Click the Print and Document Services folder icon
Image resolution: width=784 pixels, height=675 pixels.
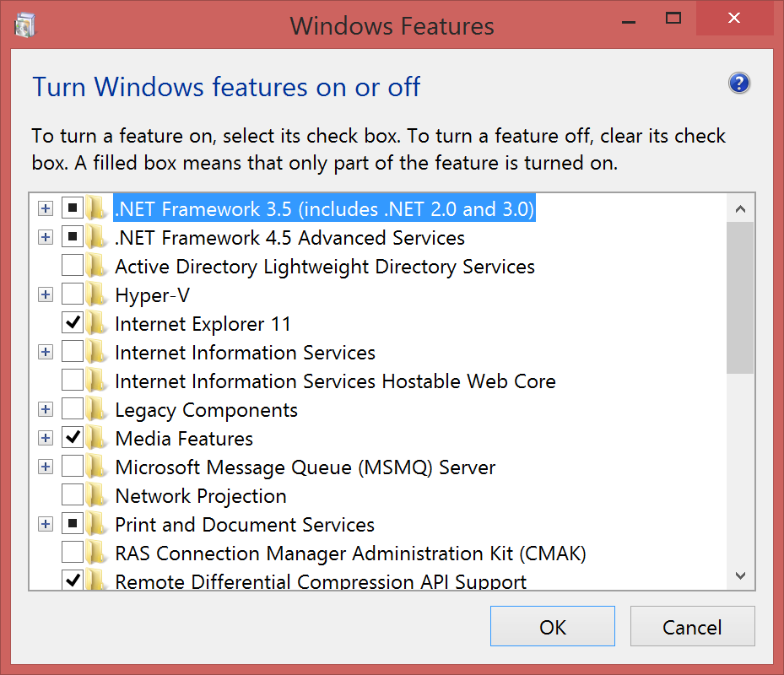pyautogui.click(x=95, y=524)
